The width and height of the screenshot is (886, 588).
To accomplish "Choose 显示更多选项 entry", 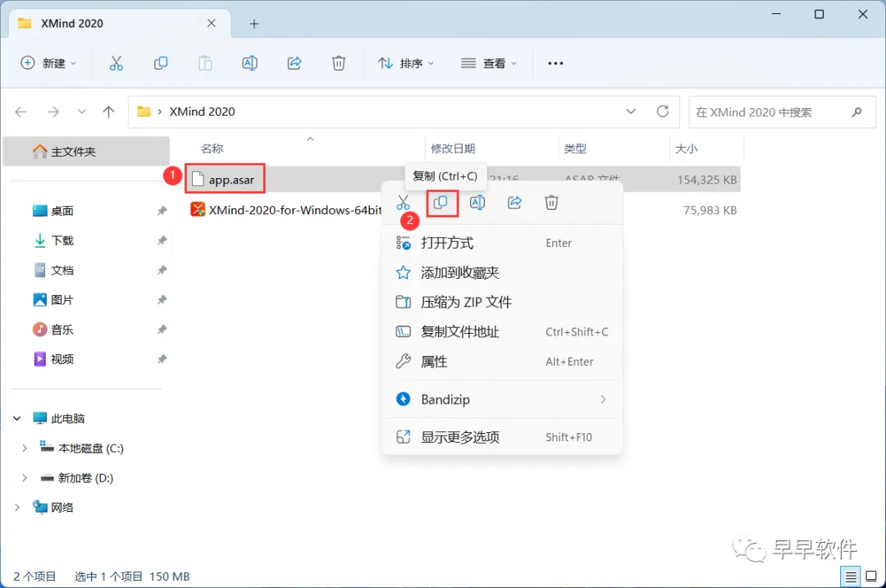I will [502, 436].
